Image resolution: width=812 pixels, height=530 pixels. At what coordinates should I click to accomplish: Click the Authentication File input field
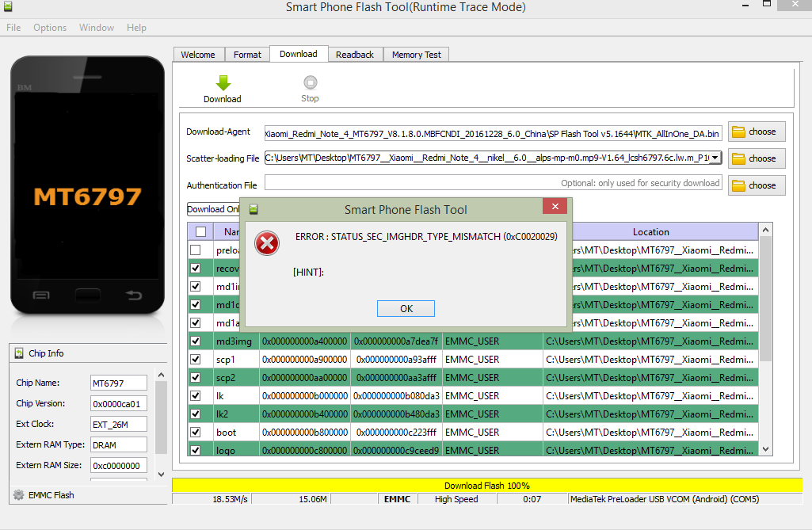[493, 183]
